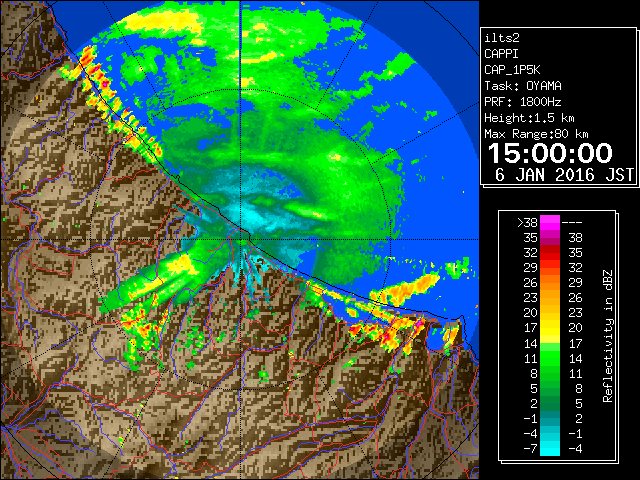This screenshot has height=480, width=640.
Task: Click the 'Reflectivity in dBZ' axis label
Action: (x=608, y=336)
